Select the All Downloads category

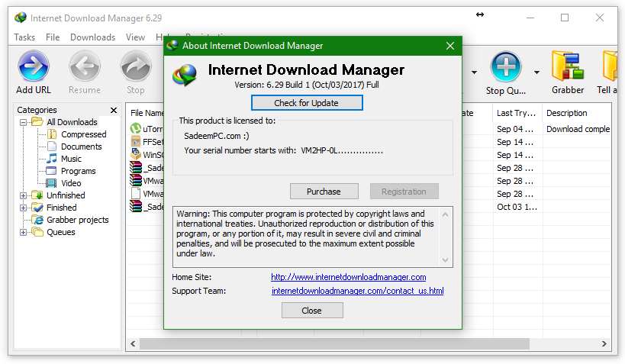coord(72,122)
